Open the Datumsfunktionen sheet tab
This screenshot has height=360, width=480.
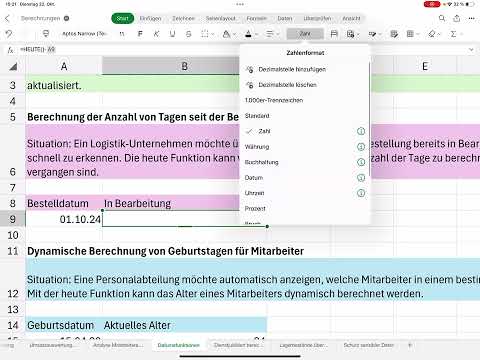tap(178, 345)
